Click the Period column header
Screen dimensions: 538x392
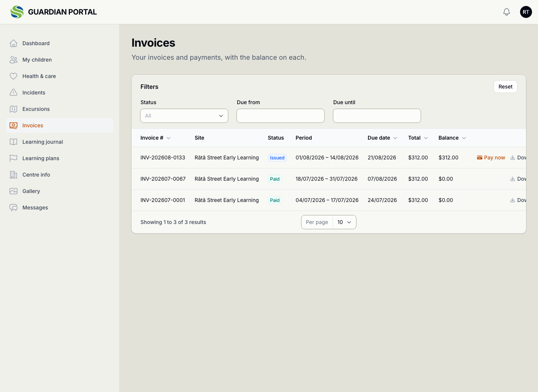tap(304, 138)
